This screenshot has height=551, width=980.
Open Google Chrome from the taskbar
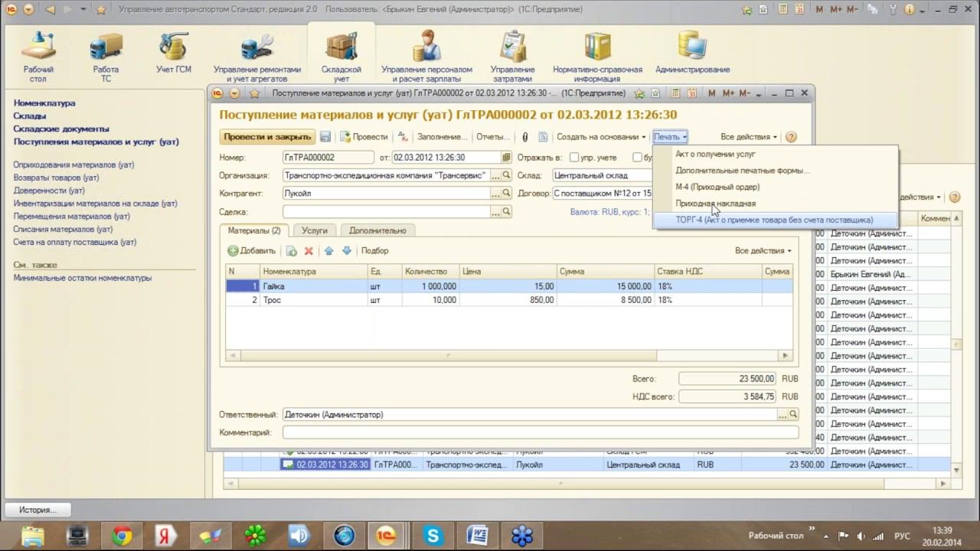click(122, 536)
